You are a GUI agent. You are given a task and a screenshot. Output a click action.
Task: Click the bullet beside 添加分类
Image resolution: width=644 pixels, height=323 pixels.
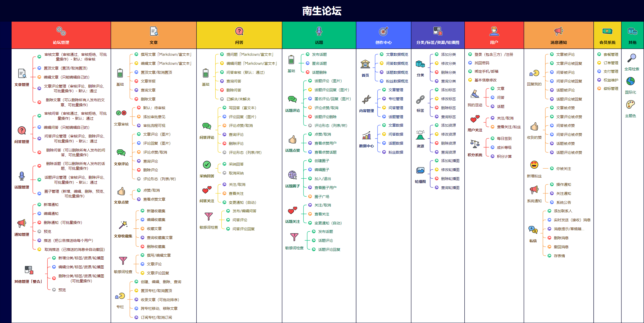pos(437,54)
